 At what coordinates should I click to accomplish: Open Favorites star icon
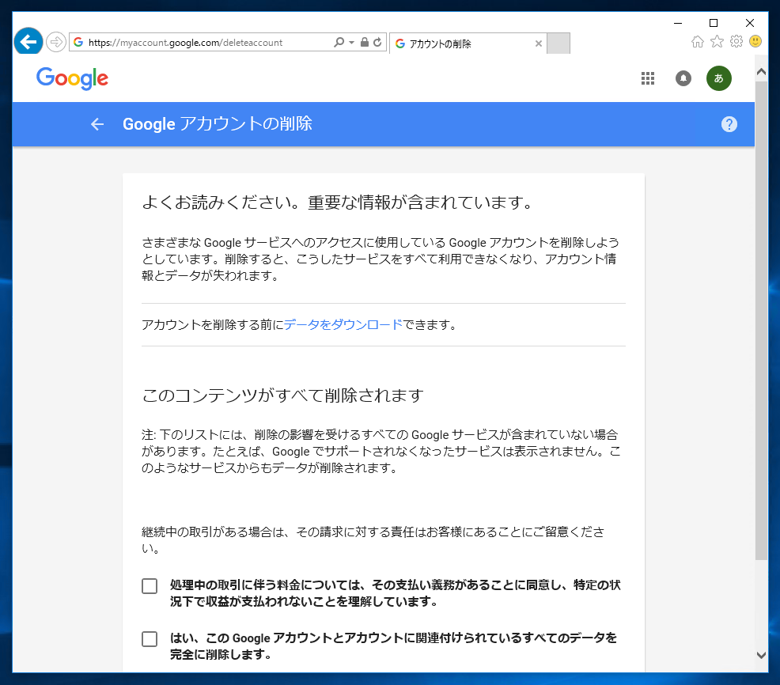tap(717, 41)
